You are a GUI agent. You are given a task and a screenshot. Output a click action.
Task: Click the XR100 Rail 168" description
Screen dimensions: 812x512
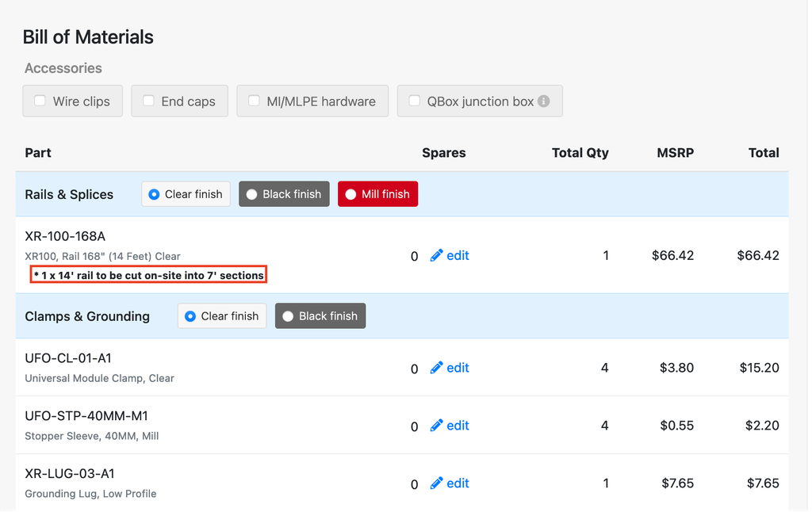[x=102, y=257]
